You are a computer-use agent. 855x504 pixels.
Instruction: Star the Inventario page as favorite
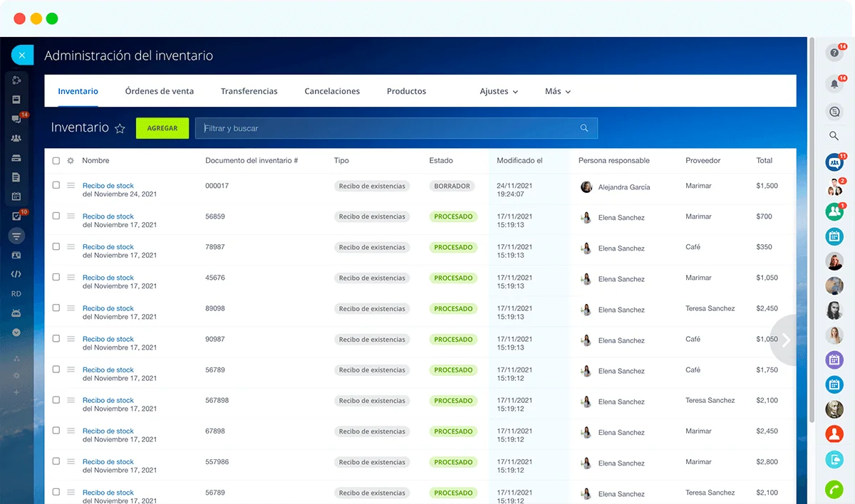tap(120, 129)
